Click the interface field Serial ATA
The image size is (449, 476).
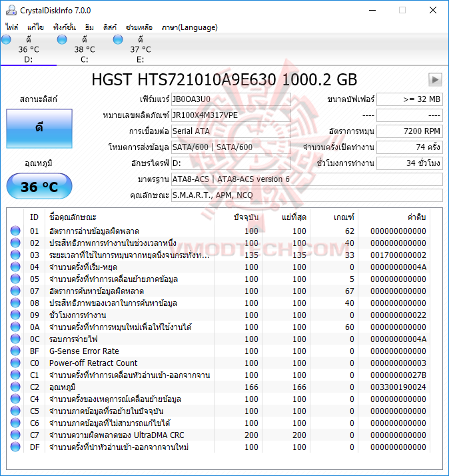[231, 131]
